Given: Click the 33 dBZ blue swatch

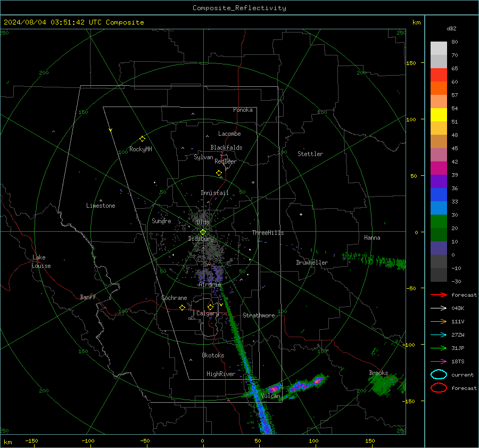Looking at the screenshot, I should (439, 194).
